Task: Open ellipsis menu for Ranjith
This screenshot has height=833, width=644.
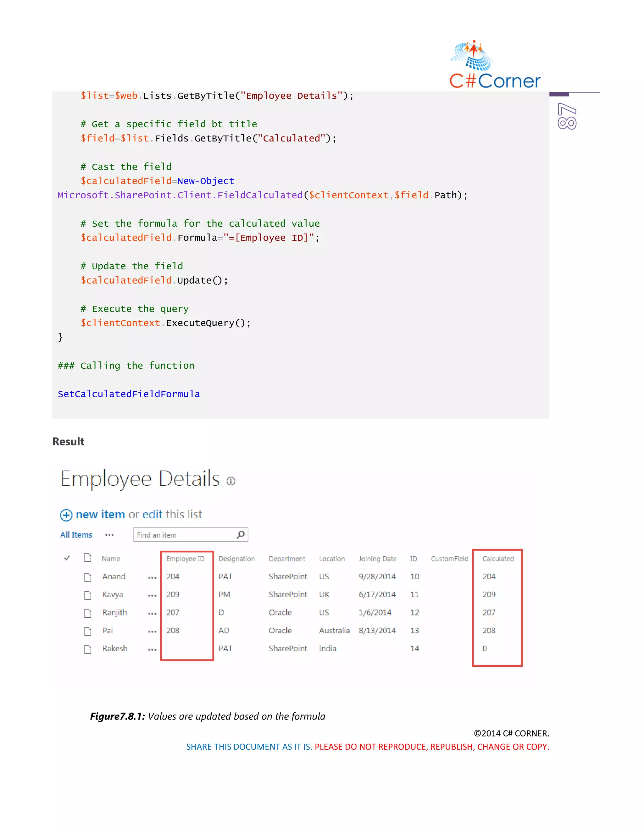Action: 152,613
